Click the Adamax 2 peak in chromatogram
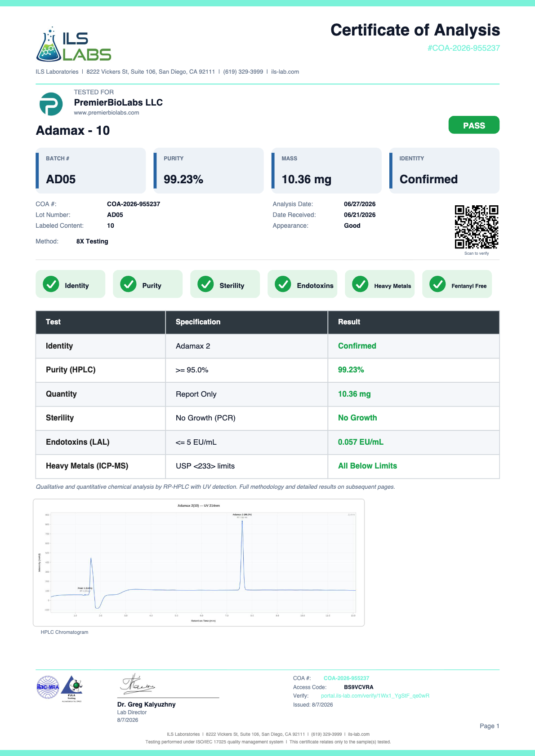The image size is (535, 756). (242, 555)
